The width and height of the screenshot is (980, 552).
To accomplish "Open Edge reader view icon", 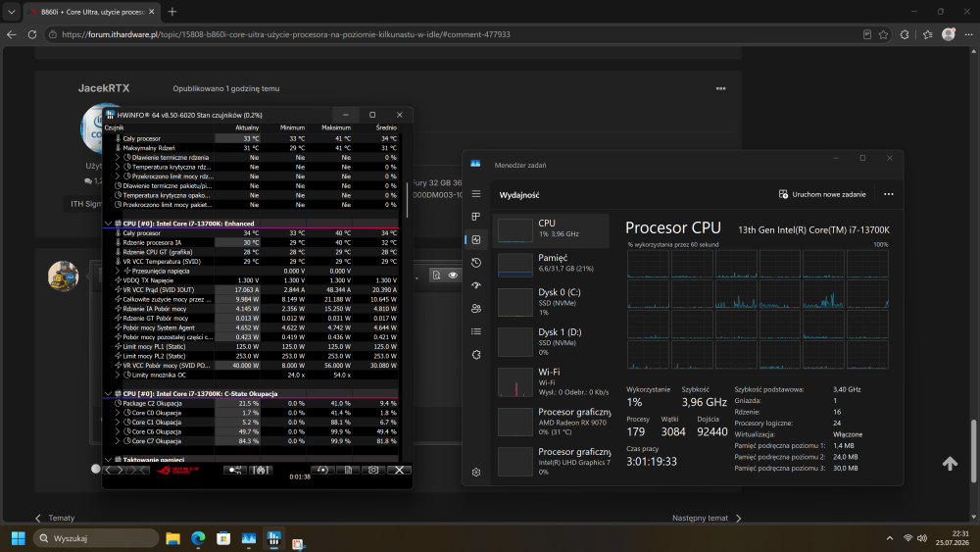I will tap(867, 34).
